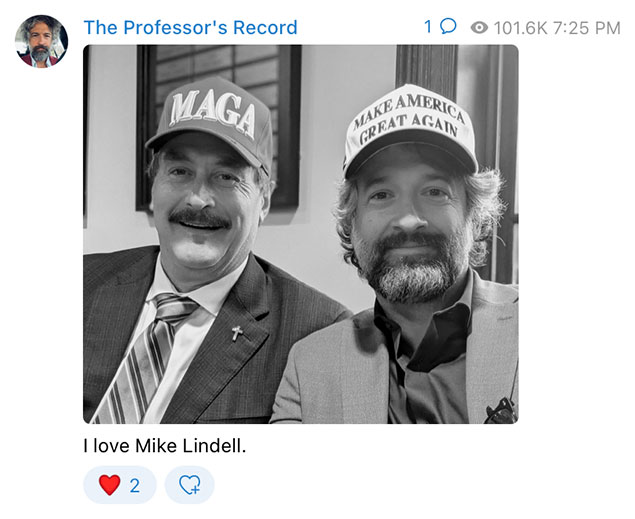Click the reaction count 2

point(135,485)
